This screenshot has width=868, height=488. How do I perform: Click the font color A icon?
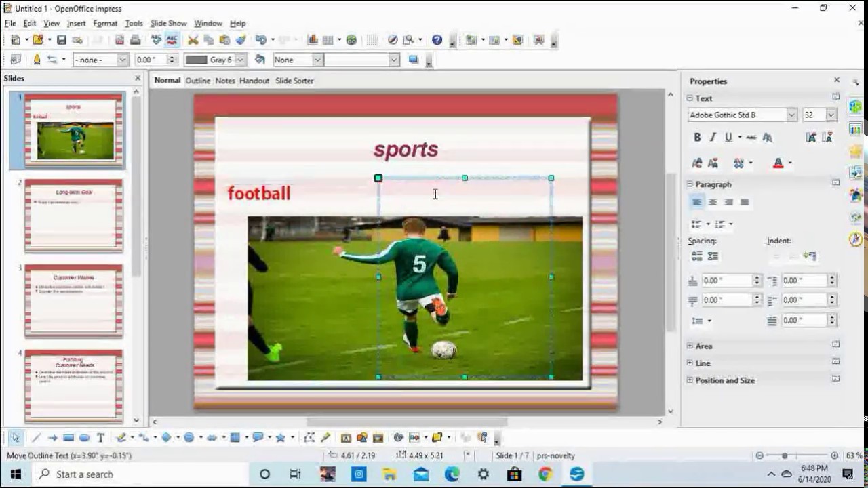[778, 163]
